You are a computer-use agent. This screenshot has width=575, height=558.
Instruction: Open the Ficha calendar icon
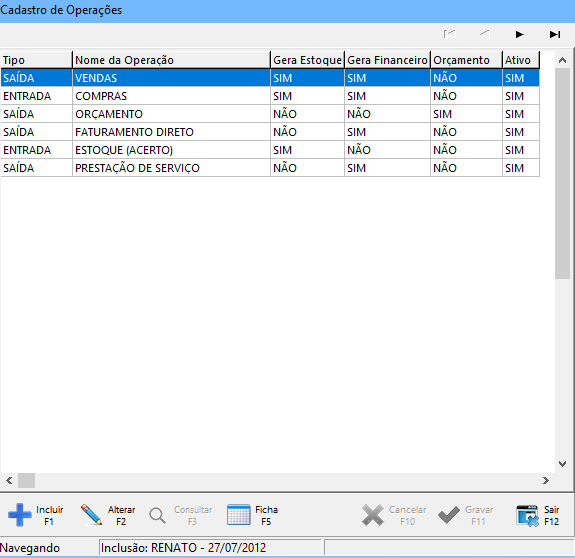click(x=239, y=515)
